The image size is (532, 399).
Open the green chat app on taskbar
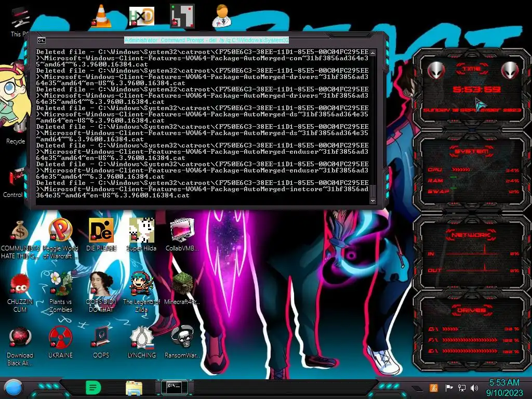[94, 388]
